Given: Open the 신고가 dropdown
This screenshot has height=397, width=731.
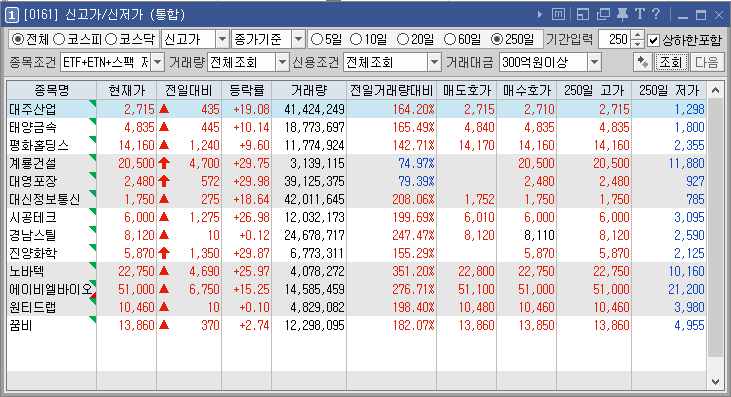Looking at the screenshot, I should 222,40.
